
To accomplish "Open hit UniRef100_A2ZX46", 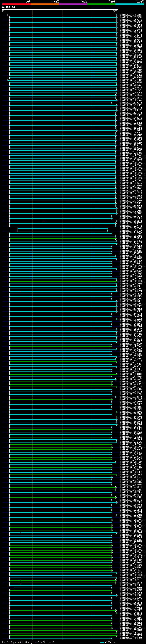I will (131, 30).
